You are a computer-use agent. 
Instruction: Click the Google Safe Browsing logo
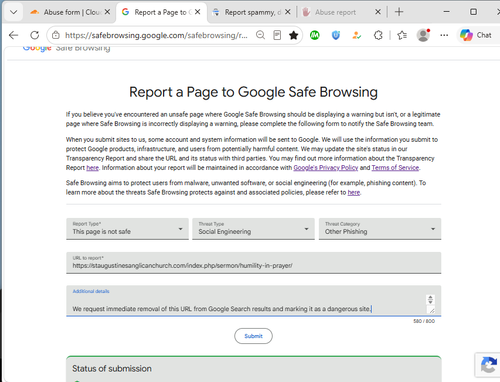(x=66, y=48)
